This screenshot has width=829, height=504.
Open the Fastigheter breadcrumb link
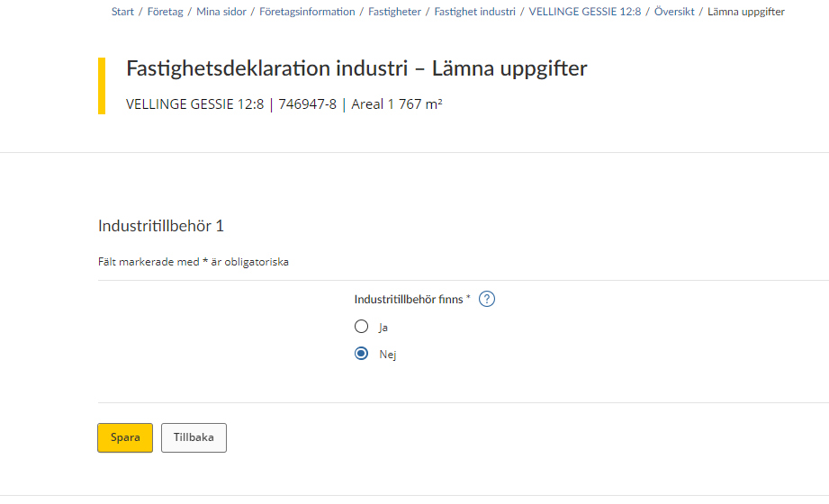coord(394,12)
